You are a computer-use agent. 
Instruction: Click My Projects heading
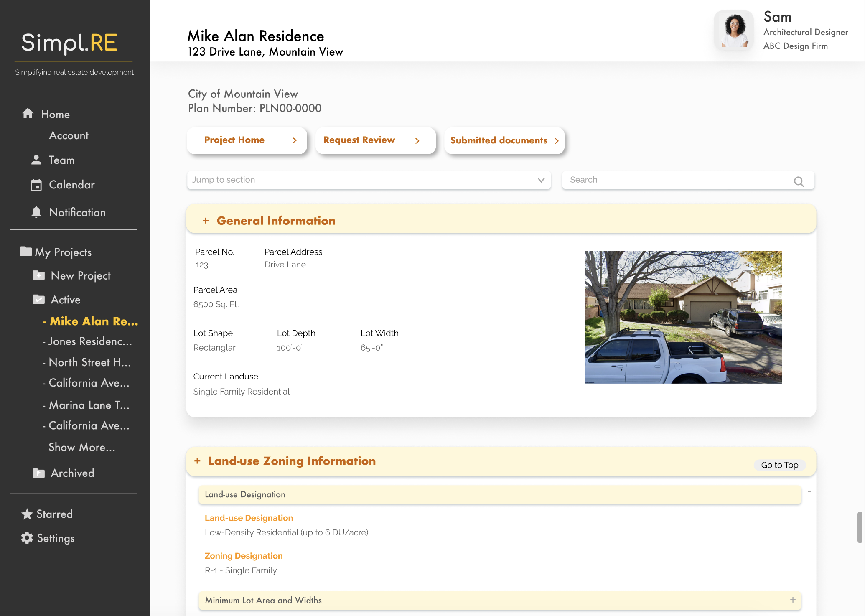click(63, 252)
